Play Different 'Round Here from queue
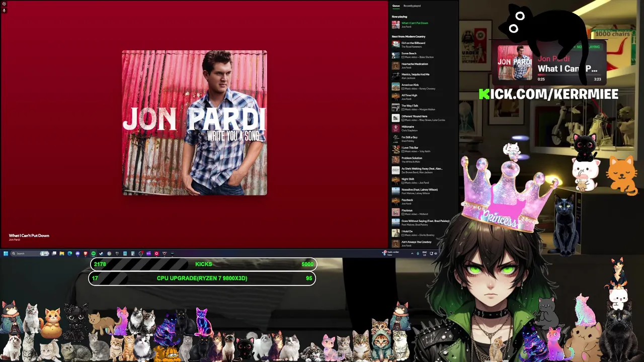The width and height of the screenshot is (644, 362). [x=423, y=118]
